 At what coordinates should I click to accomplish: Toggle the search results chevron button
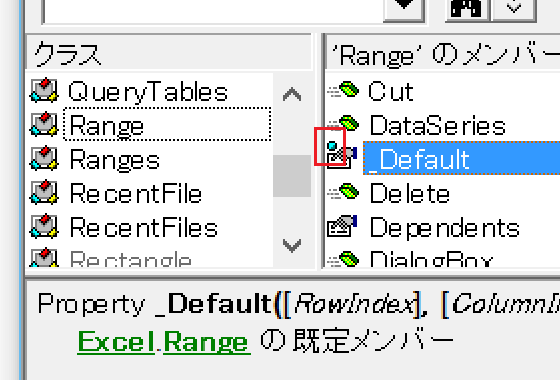pyautogui.click(x=514, y=10)
